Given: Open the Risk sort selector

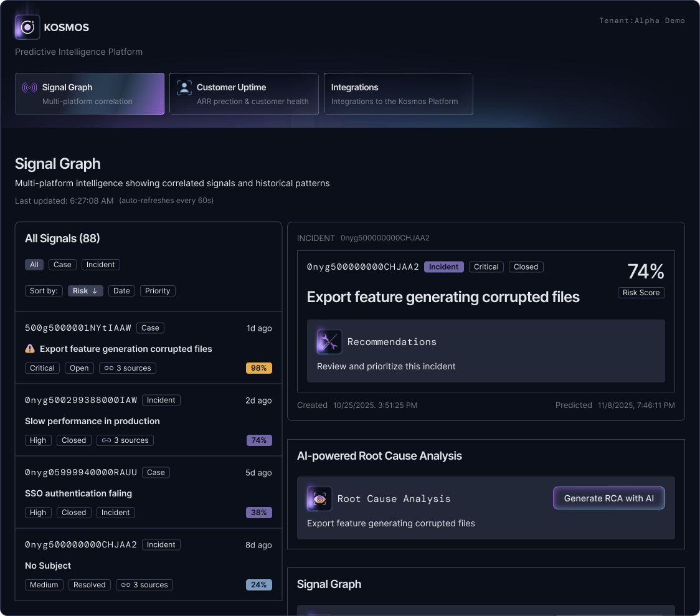Looking at the screenshot, I should point(85,291).
